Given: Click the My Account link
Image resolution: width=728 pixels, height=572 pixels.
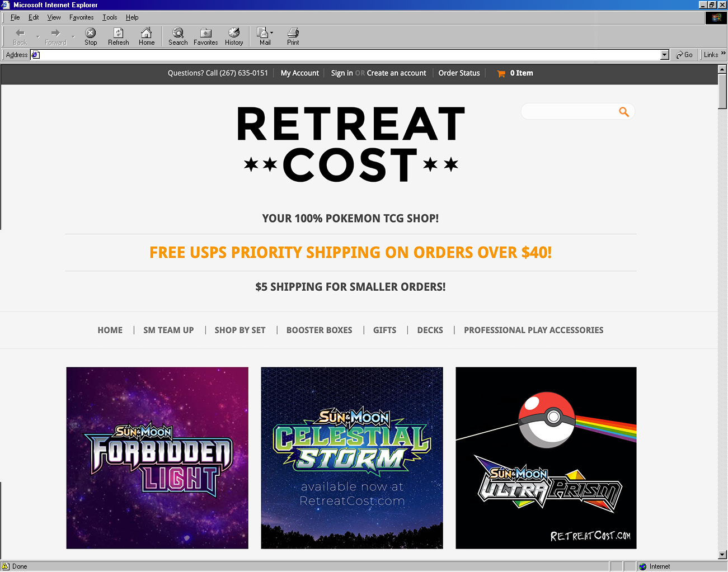Looking at the screenshot, I should pyautogui.click(x=299, y=73).
